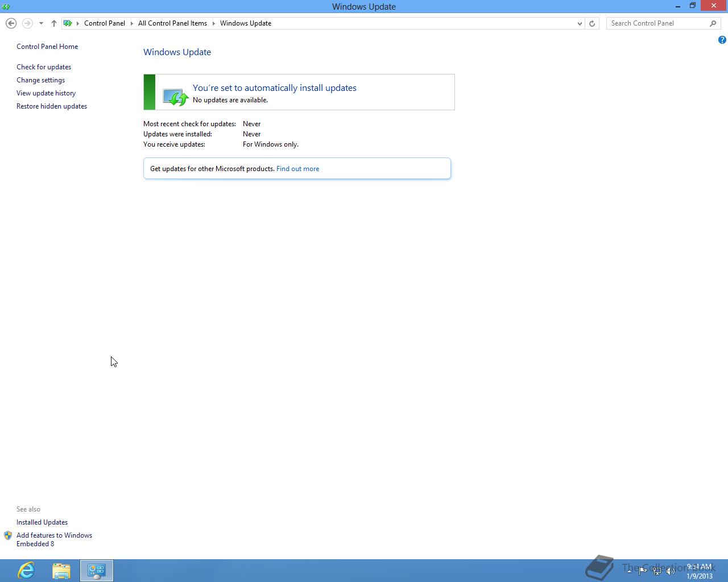Open Restore hidden updates
Image resolution: width=728 pixels, height=582 pixels.
tap(52, 106)
